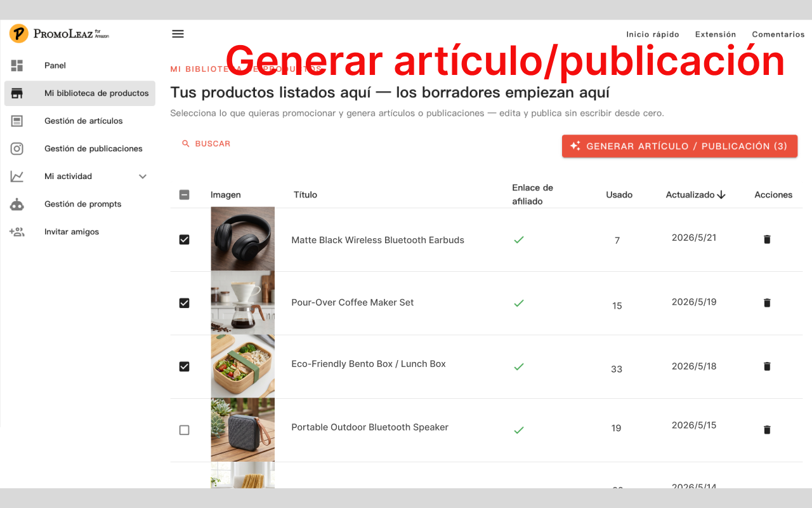This screenshot has width=812, height=508.
Task: Click the Panel dashboard icon
Action: pyautogui.click(x=17, y=65)
